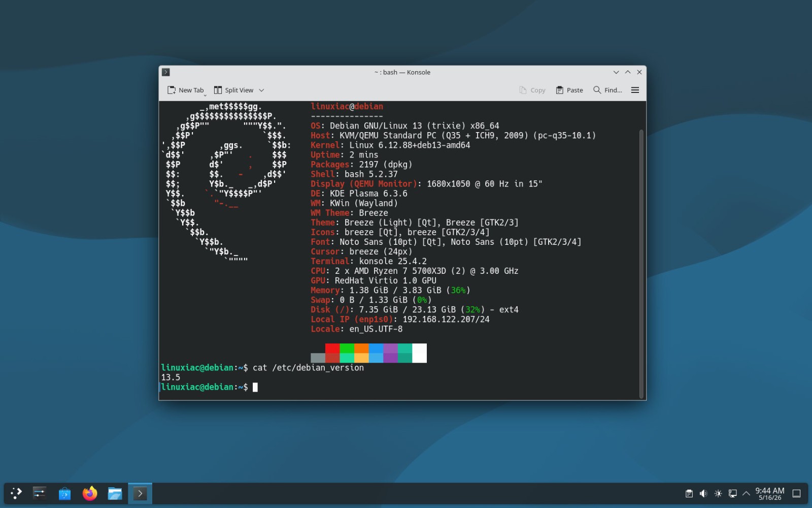
Task: Click the text 'KWin (Wayland)'
Action: tap(364, 203)
